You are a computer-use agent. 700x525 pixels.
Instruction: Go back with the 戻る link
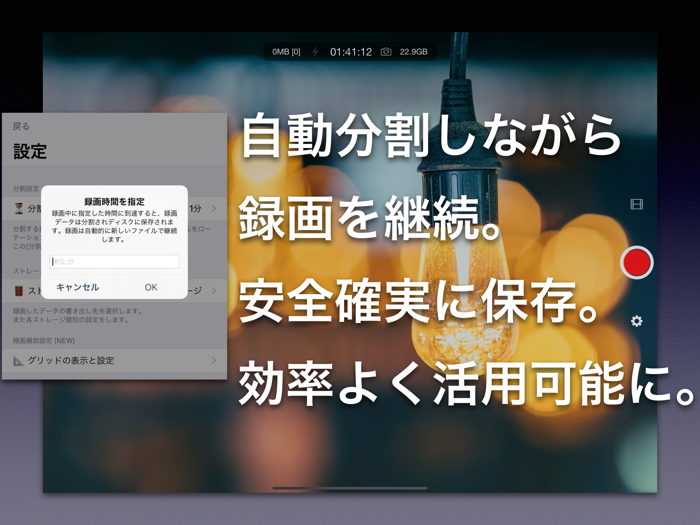(21, 126)
